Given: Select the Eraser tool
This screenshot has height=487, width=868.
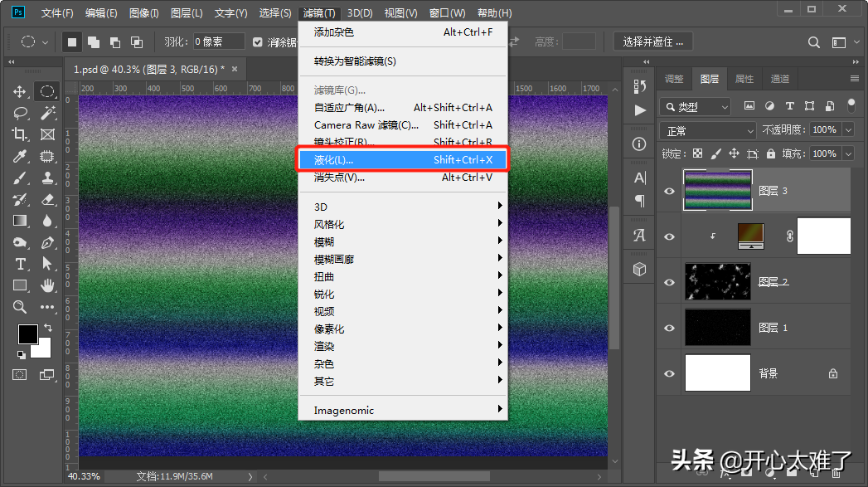Looking at the screenshot, I should tap(47, 199).
